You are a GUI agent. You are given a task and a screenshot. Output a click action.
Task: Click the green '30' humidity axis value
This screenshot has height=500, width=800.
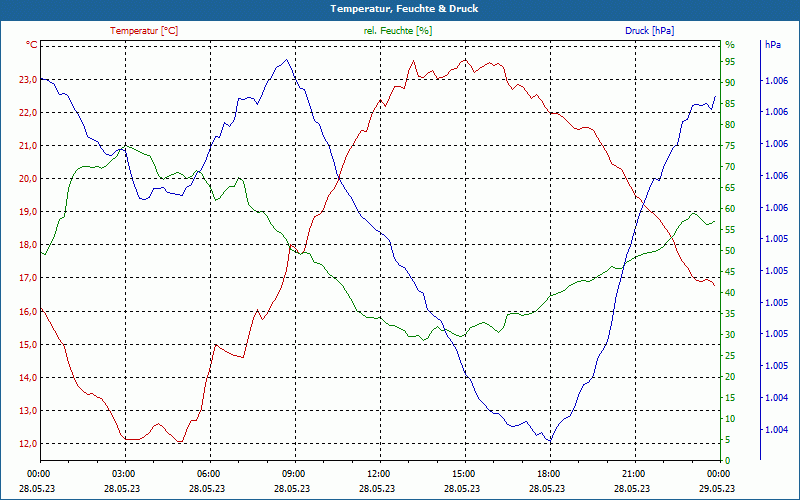pyautogui.click(x=730, y=335)
